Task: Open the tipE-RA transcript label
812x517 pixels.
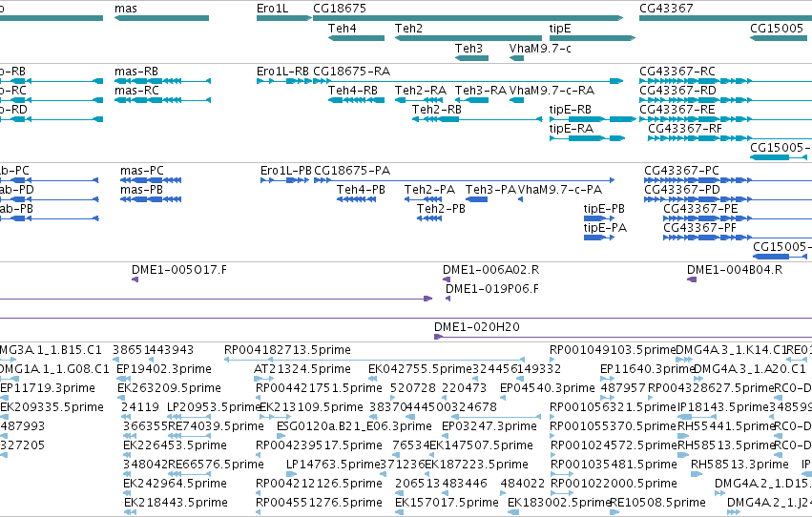Action: (x=572, y=129)
